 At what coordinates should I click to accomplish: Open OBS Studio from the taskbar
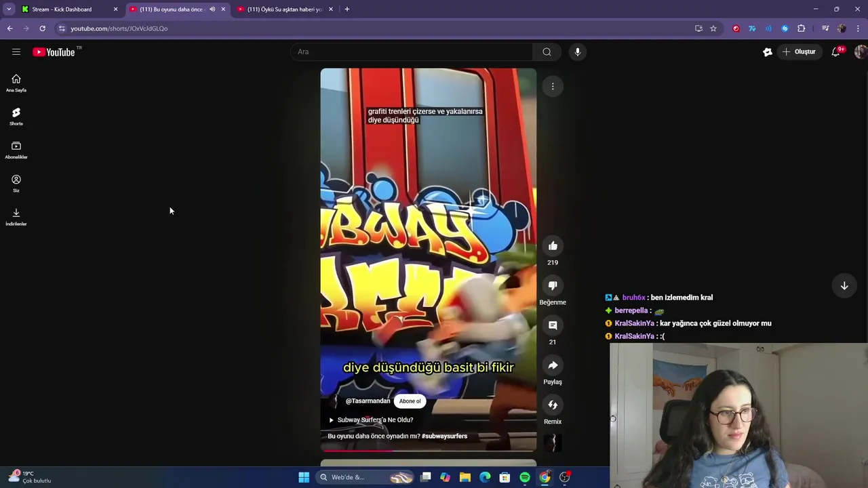(x=564, y=477)
